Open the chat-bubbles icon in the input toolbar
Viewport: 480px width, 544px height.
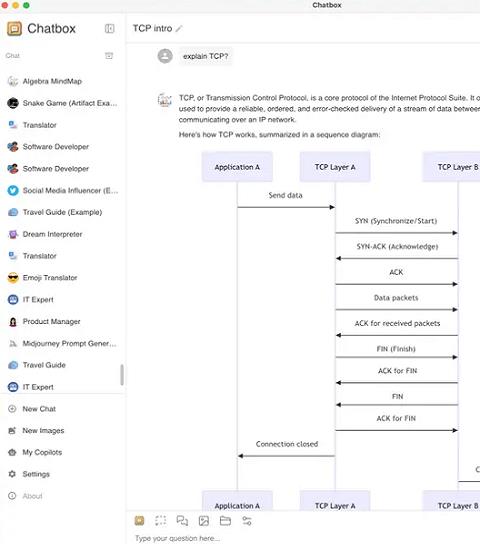point(182,520)
